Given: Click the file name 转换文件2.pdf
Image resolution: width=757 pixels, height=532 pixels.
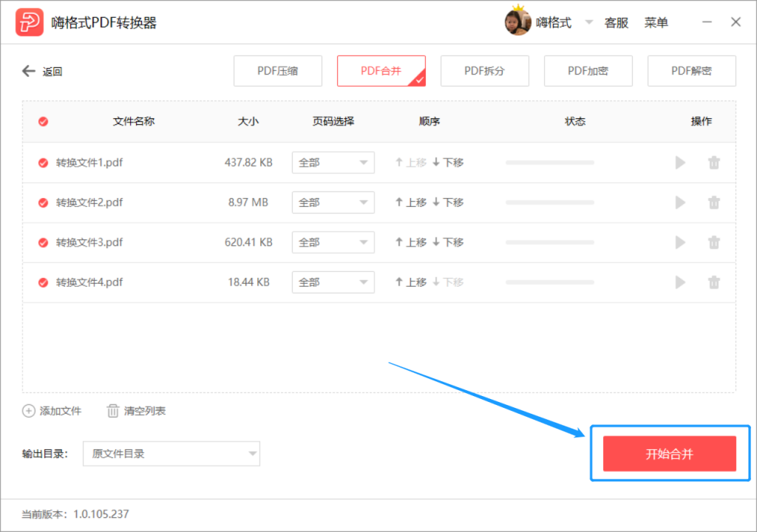Looking at the screenshot, I should pyautogui.click(x=89, y=202).
